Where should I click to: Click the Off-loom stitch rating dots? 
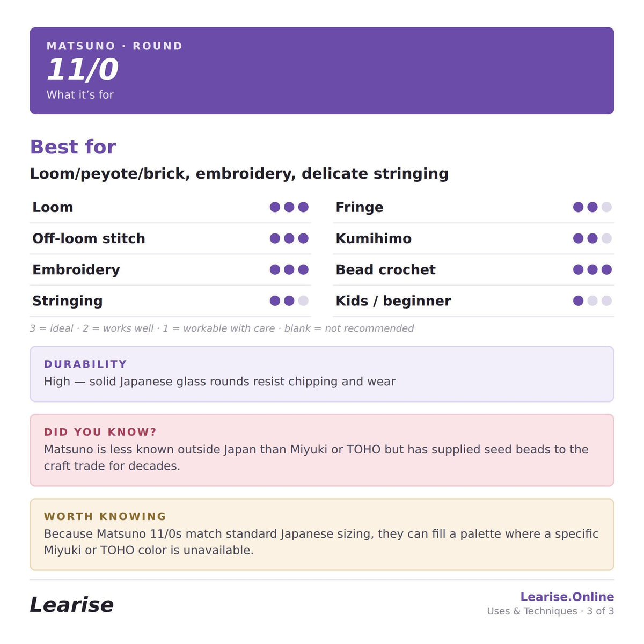pos(289,238)
